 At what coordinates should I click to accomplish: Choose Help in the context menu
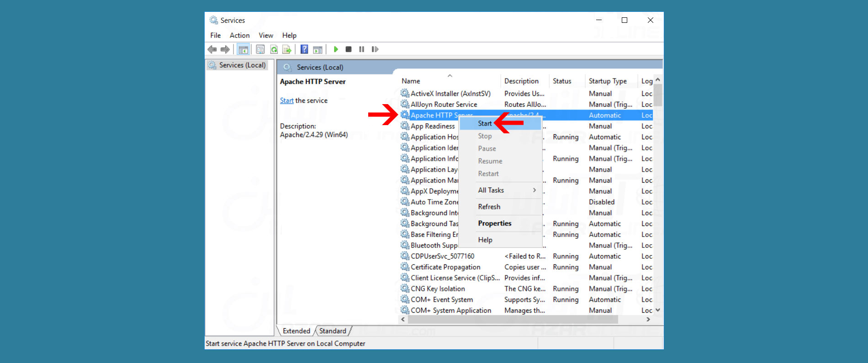pyautogui.click(x=500, y=240)
